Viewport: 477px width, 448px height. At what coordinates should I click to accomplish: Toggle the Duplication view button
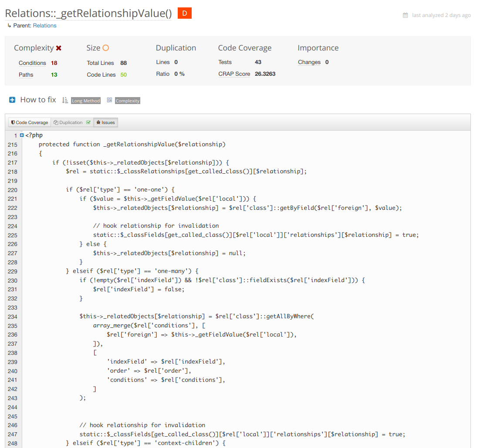pyautogui.click(x=68, y=123)
